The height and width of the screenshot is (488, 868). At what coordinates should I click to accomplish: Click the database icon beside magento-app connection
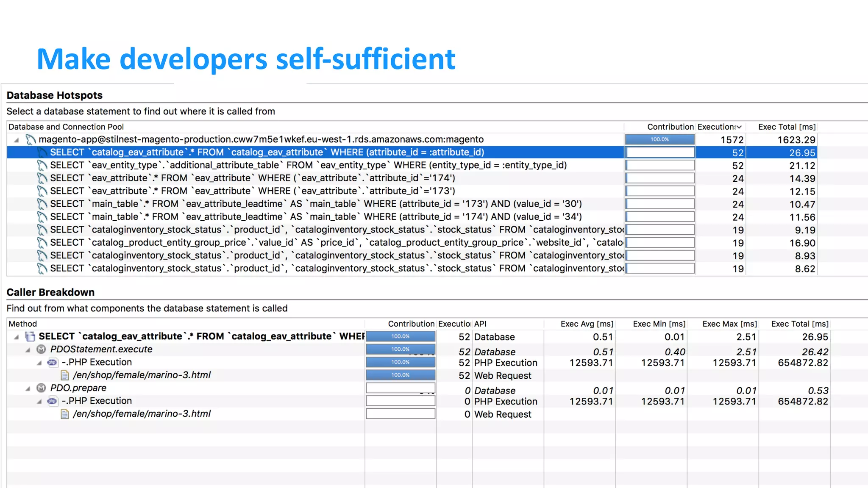(x=31, y=139)
